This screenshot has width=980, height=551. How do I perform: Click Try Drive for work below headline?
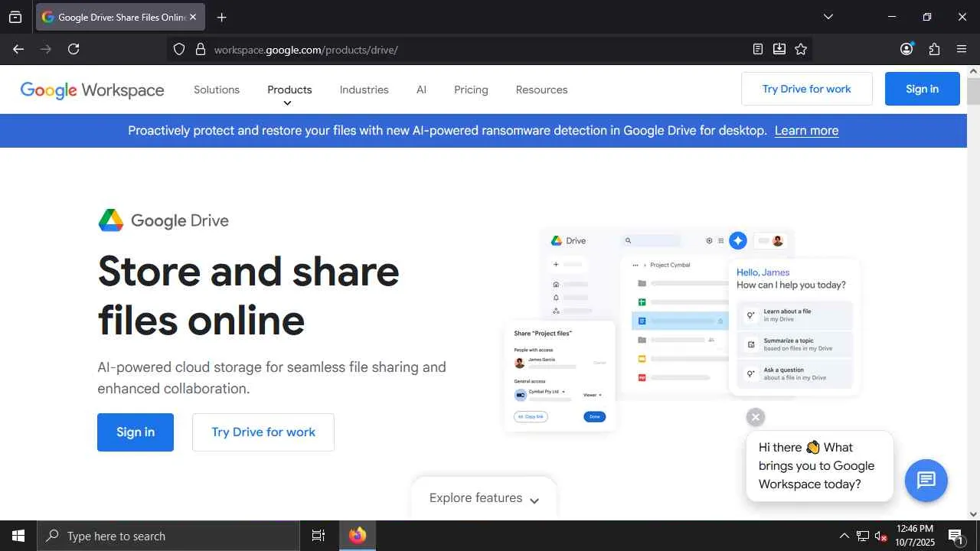point(263,432)
